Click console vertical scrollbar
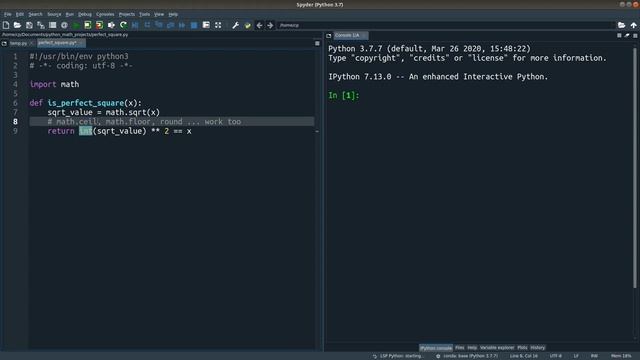Viewport: 640px width, 360px height. pyautogui.click(x=635, y=167)
